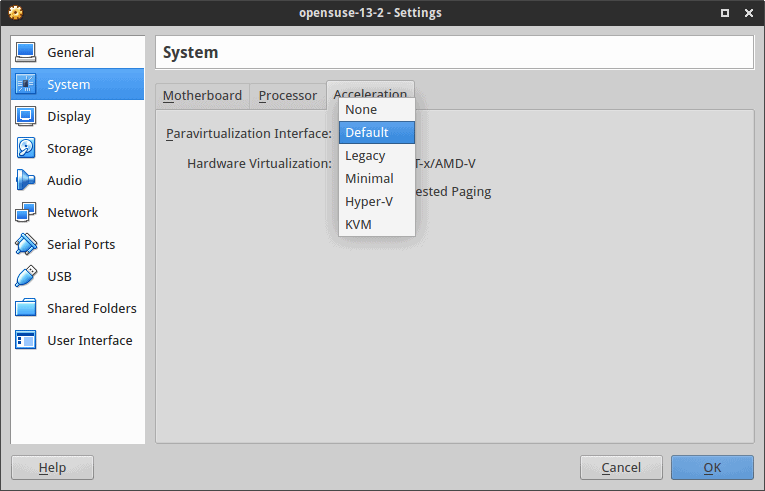Click the User Interface icon
Image resolution: width=765 pixels, height=491 pixels.
26,340
